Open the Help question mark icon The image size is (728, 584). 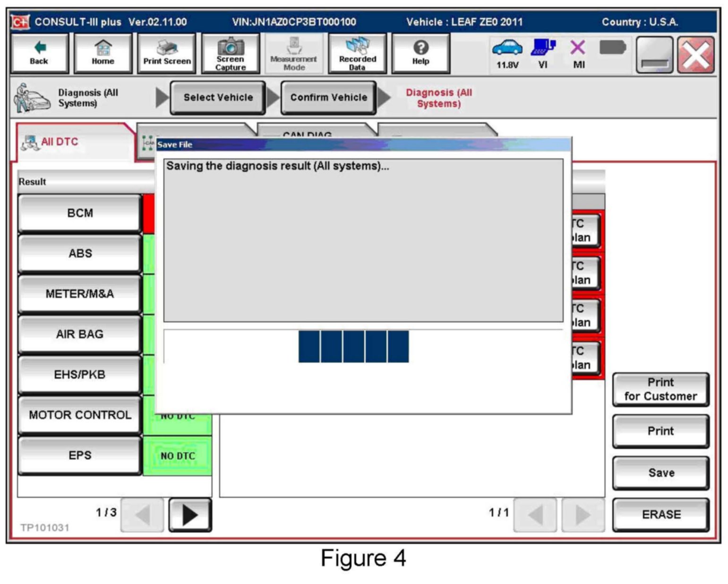tap(420, 53)
